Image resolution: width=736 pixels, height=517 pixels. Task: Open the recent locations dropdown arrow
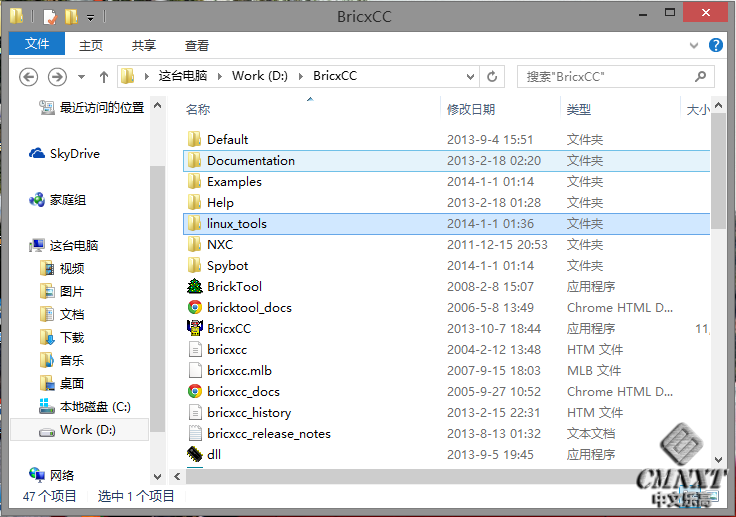point(81,77)
